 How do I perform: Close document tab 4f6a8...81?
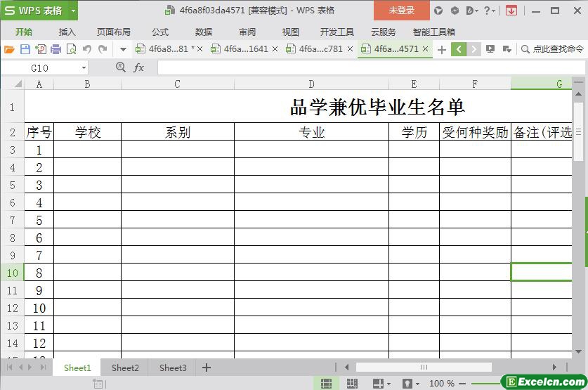(200, 49)
